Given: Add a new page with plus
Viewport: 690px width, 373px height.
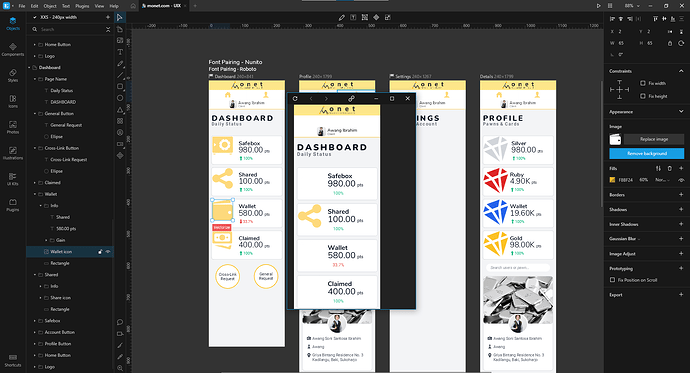Looking at the screenshot, I should 108,17.
